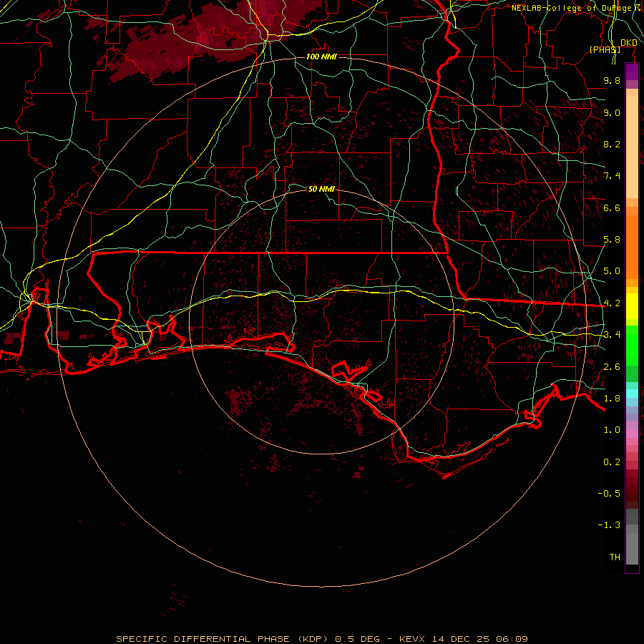The width and height of the screenshot is (644, 644).
Task: Click the DKD label above the color scale
Action: pos(628,43)
